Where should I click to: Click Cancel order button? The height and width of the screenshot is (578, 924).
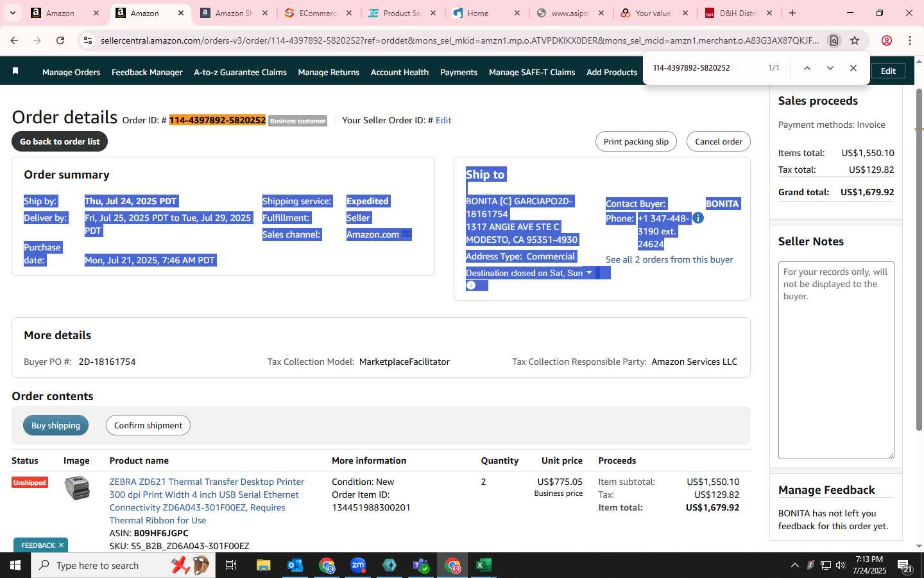click(719, 141)
